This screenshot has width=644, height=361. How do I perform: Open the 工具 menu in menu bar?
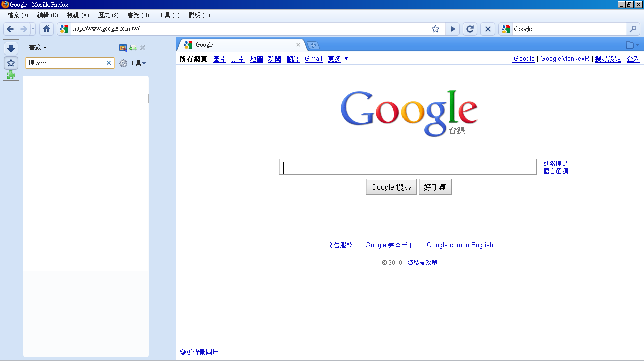(169, 15)
